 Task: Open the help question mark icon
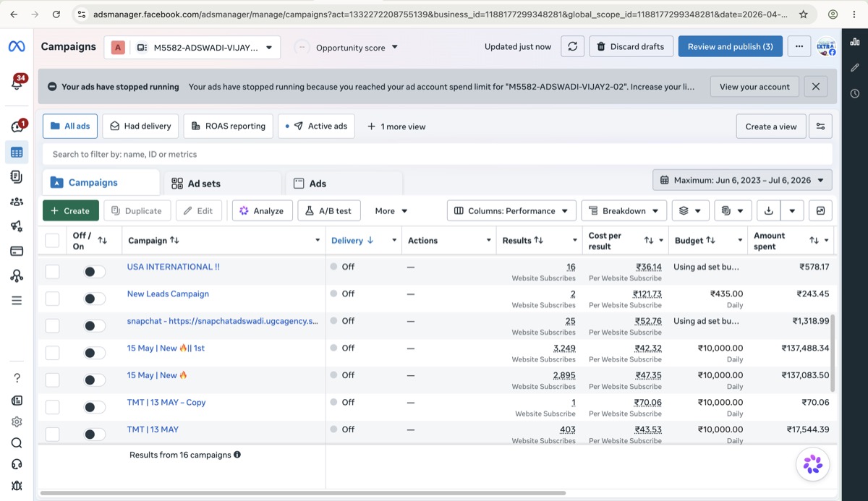(x=17, y=378)
